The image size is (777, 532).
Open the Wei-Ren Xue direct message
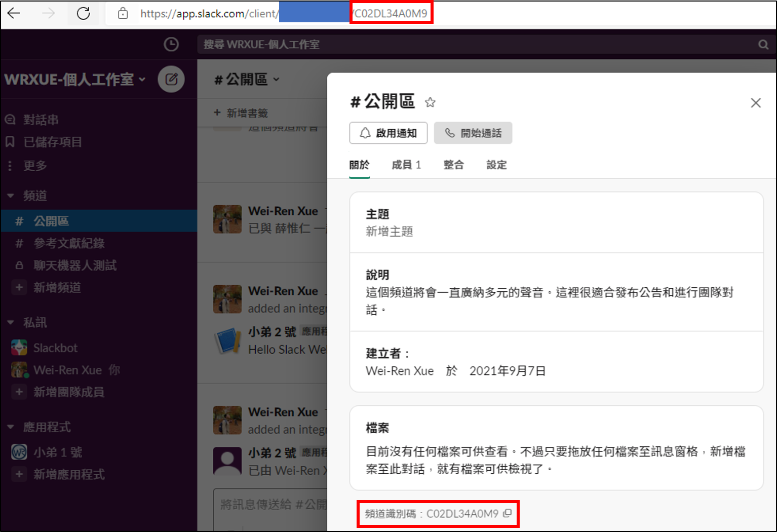67,370
